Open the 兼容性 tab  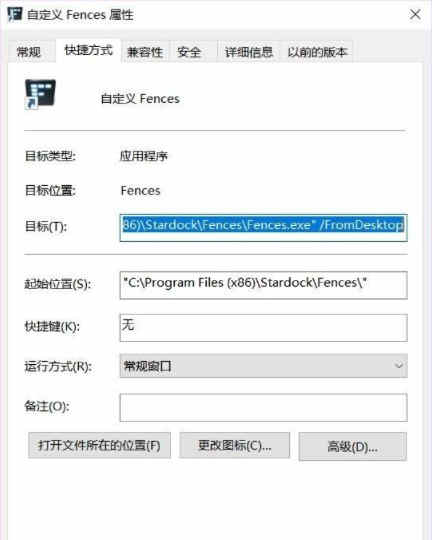click(x=145, y=52)
